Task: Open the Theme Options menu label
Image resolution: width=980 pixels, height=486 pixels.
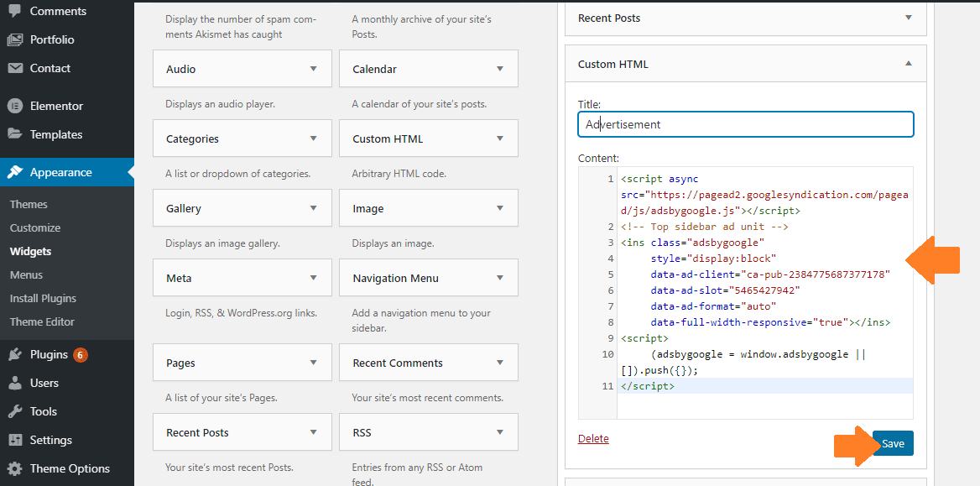Action: tap(70, 468)
